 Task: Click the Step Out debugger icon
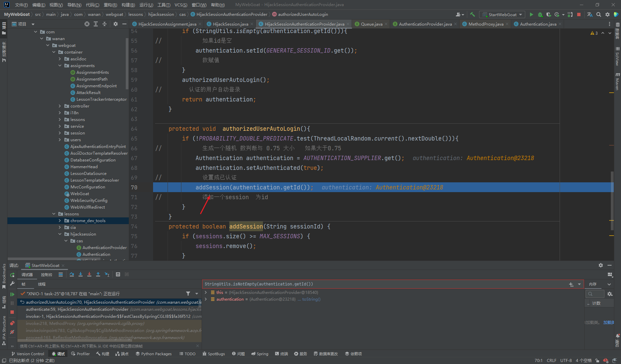coord(98,275)
